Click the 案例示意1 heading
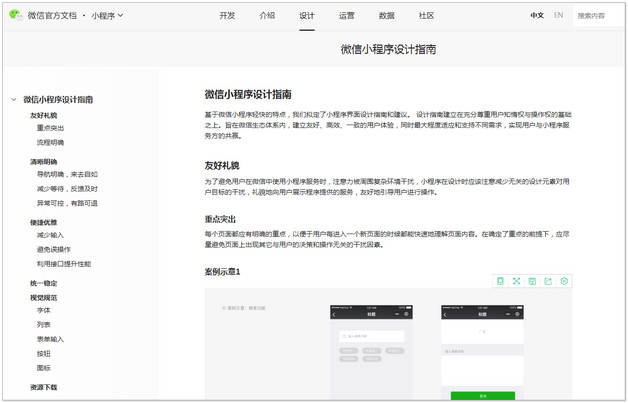The height and width of the screenshot is (403, 628). (x=222, y=272)
